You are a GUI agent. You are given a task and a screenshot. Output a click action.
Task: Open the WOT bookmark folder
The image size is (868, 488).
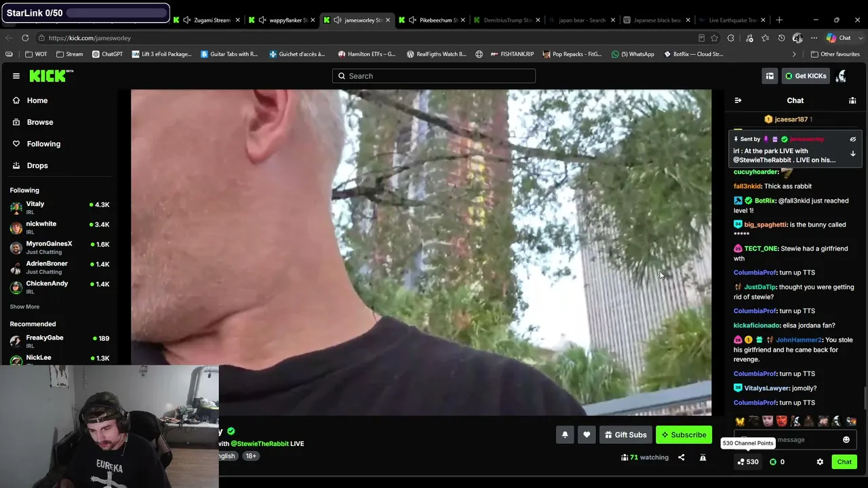(36, 54)
